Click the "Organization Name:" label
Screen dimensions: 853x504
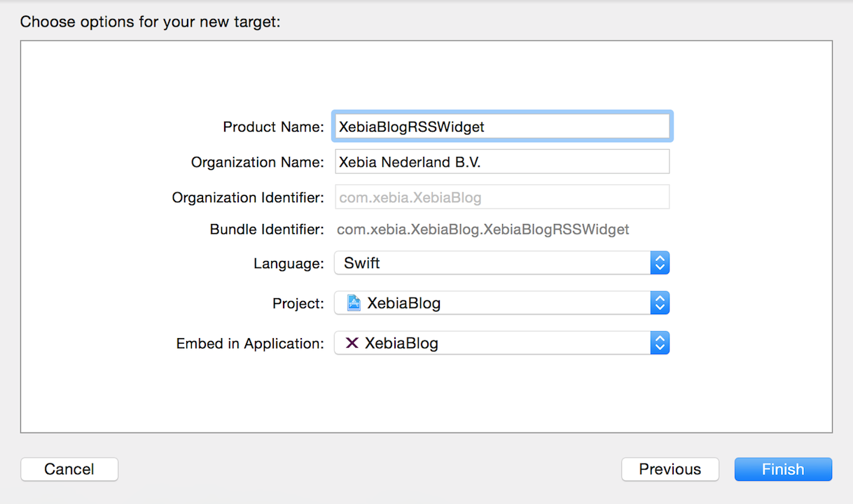(258, 162)
